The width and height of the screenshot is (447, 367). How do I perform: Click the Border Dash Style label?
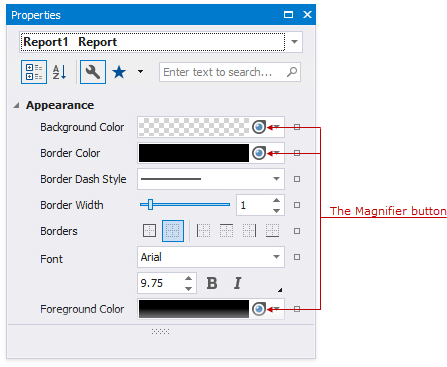click(83, 179)
